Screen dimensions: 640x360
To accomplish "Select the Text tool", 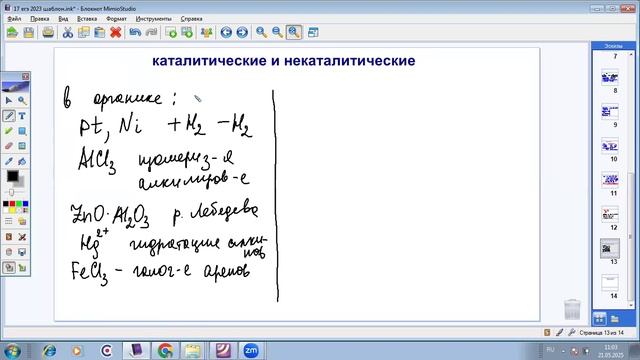I will click(x=22, y=116).
